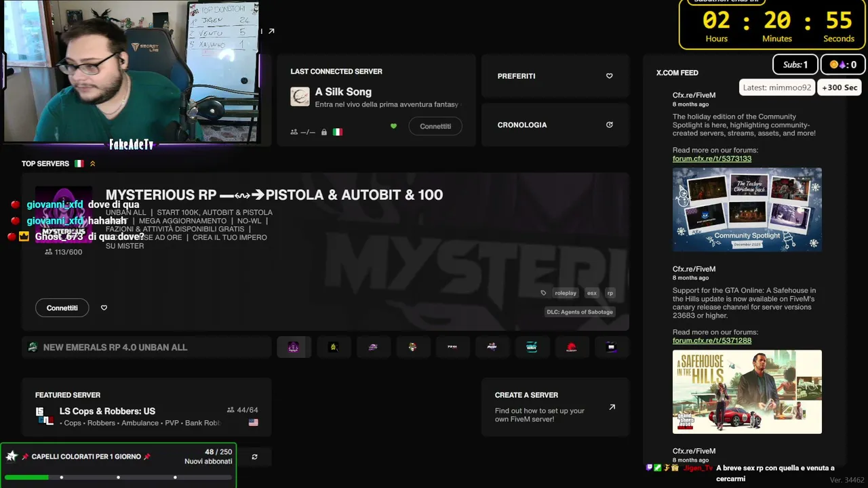Screen dimensions: 868x488
Task: Open the Preferiti section
Action: pos(555,76)
